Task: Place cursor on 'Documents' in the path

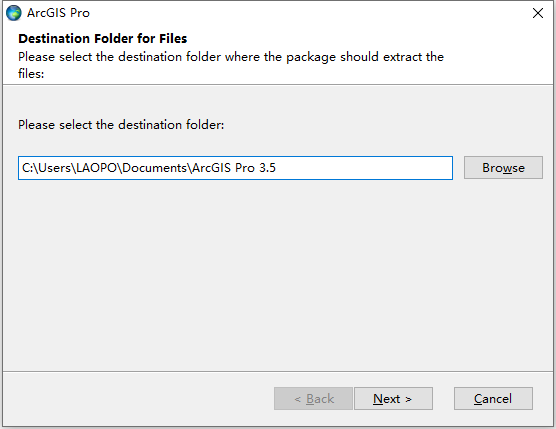Action: [155, 168]
